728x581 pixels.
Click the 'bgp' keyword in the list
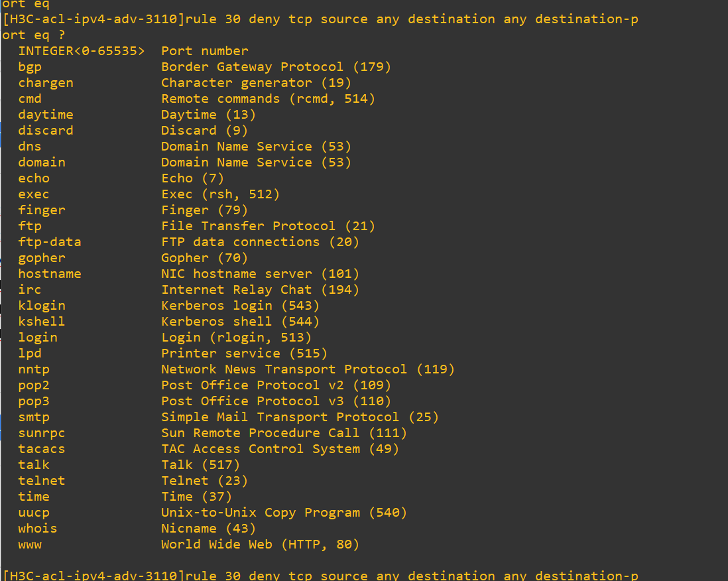(30, 67)
